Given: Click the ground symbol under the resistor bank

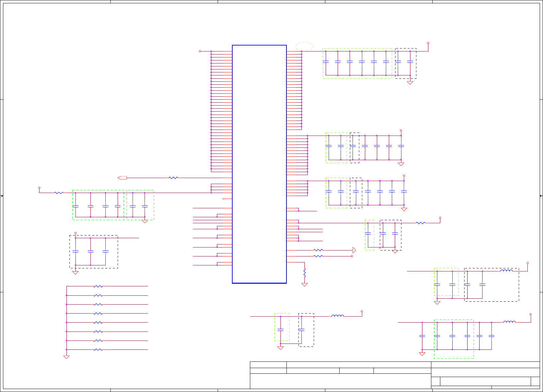Looking at the screenshot, I should (66, 357).
